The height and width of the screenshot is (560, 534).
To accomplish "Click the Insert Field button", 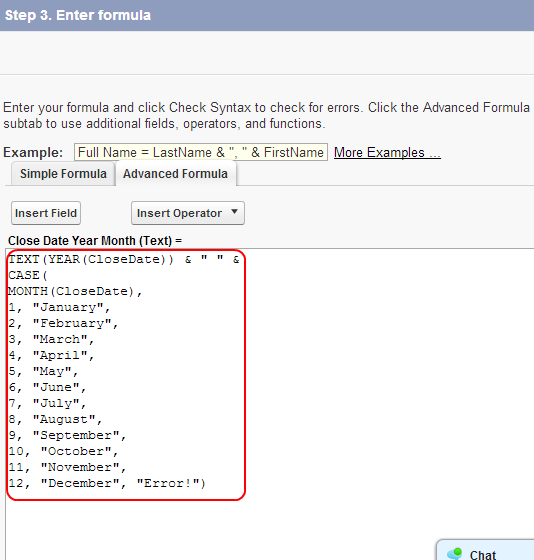I will coord(46,213).
